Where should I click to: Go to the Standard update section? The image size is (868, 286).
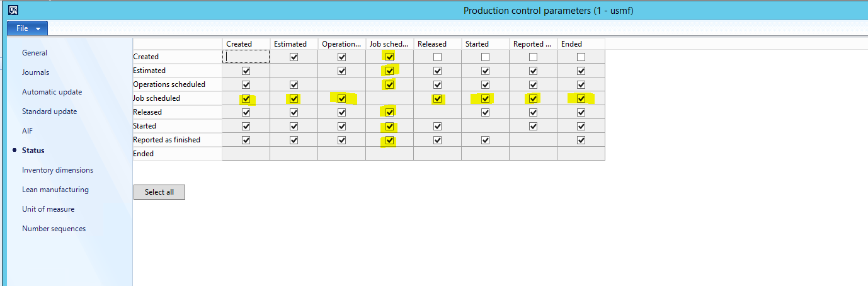pos(49,112)
